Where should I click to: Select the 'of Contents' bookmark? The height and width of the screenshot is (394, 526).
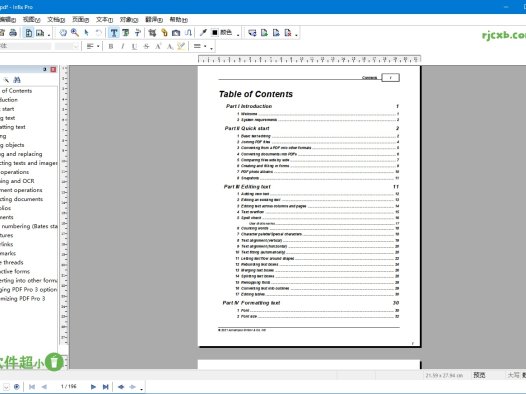click(17, 91)
